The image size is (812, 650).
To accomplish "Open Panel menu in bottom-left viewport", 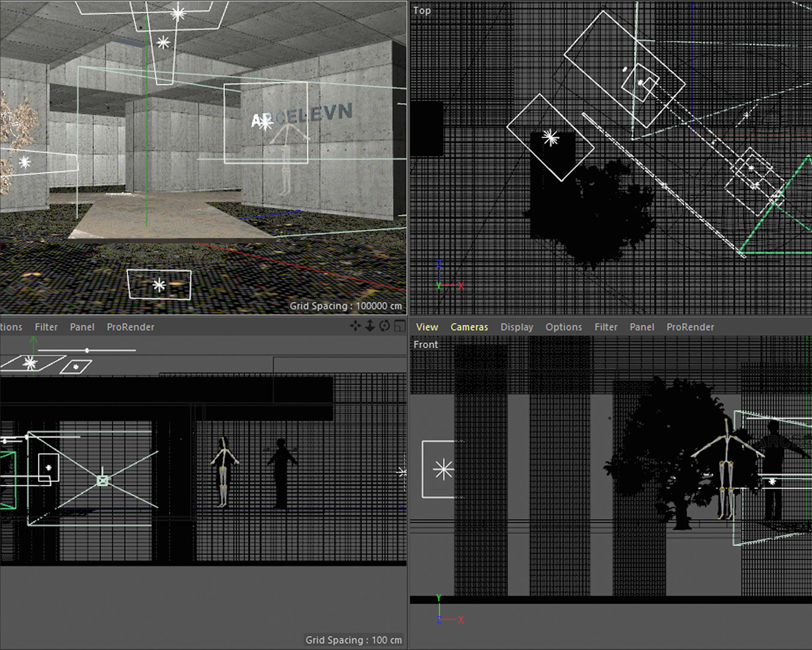I will tap(82, 327).
